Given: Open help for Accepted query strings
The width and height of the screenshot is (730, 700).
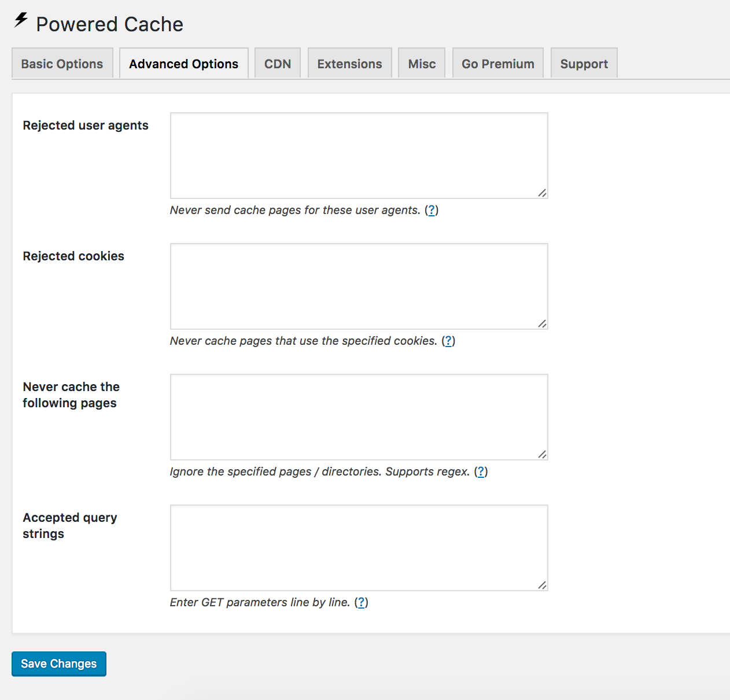Looking at the screenshot, I should click(x=362, y=602).
